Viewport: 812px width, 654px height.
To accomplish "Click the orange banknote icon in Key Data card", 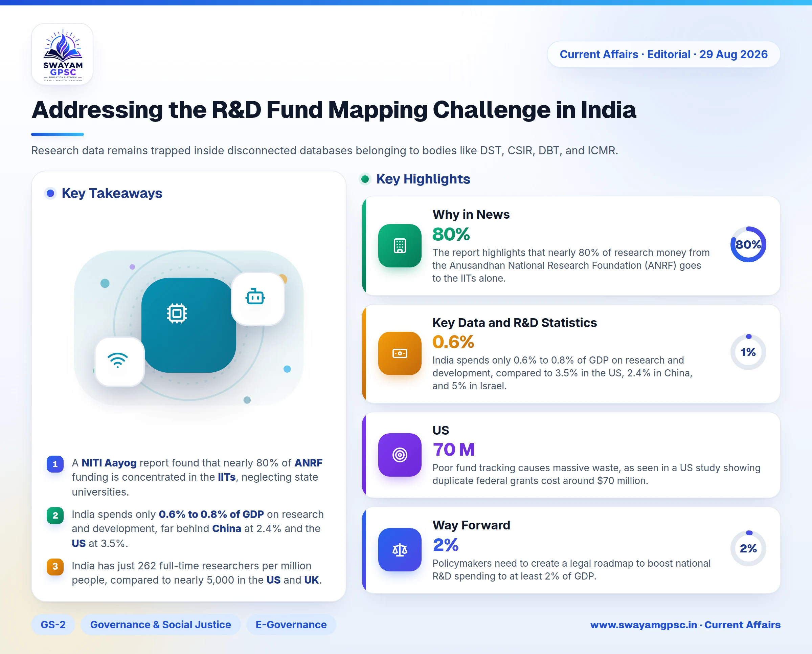I will [x=400, y=353].
